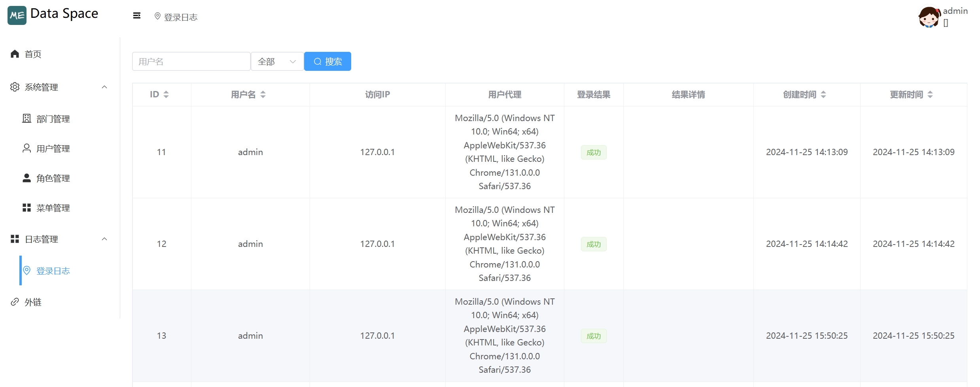Click the grid icon for 菜单管理

pos(26,208)
